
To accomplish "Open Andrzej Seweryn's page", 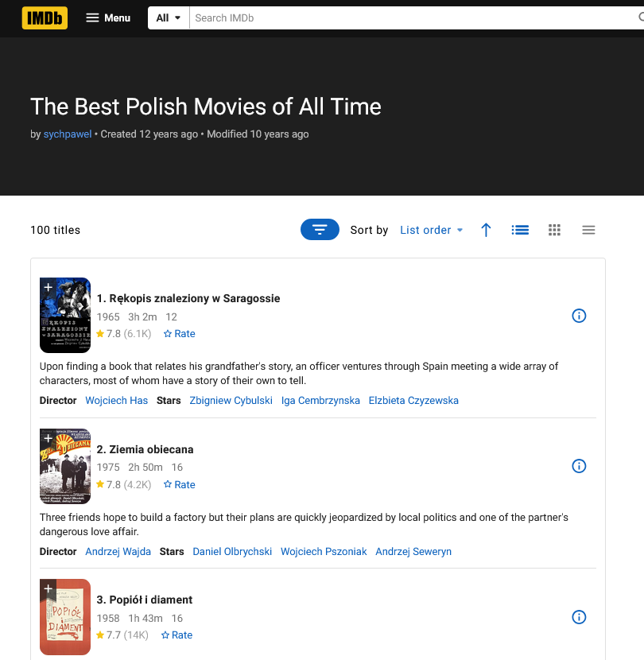I will pyautogui.click(x=413, y=551).
